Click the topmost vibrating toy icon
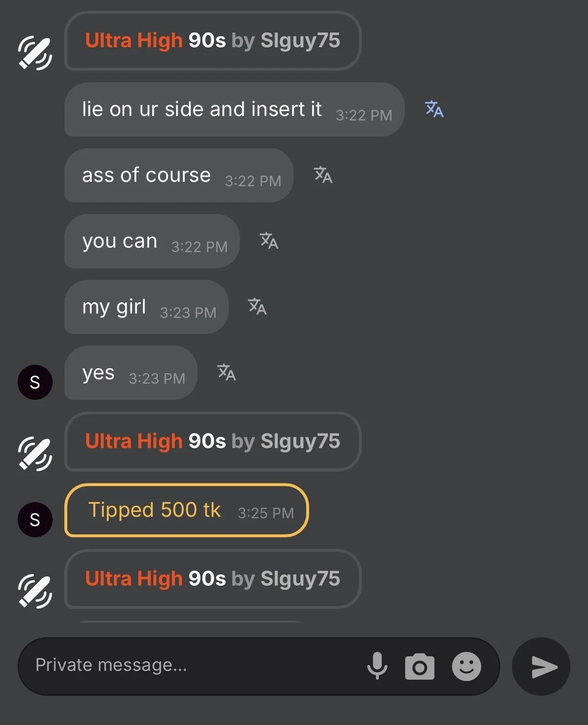The width and height of the screenshot is (588, 725). 35,53
